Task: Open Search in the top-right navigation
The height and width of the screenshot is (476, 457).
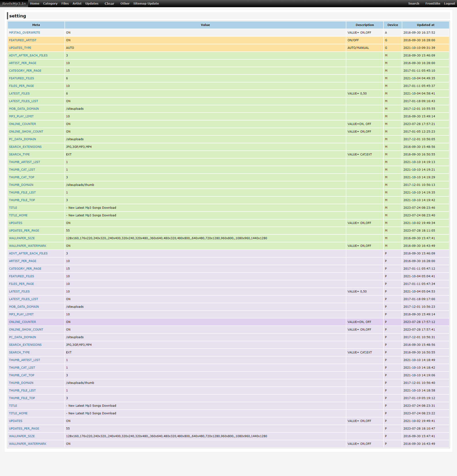Action: coord(413,4)
